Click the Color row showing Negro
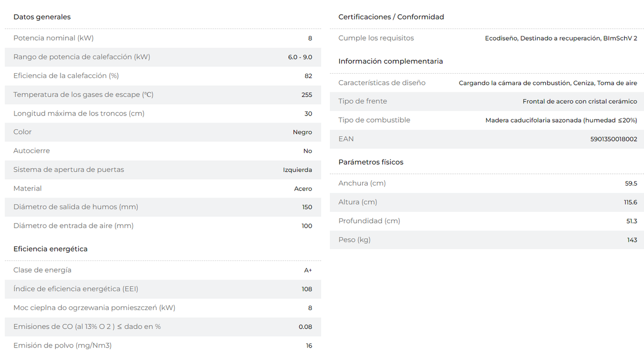Screen dimensions: 644x364 click(163, 132)
